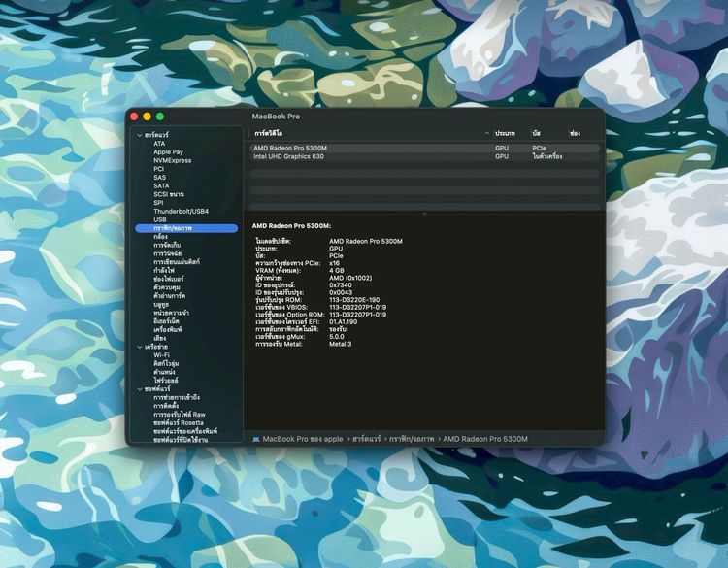Click the vendor value AMD (0x1002)

coord(350,279)
